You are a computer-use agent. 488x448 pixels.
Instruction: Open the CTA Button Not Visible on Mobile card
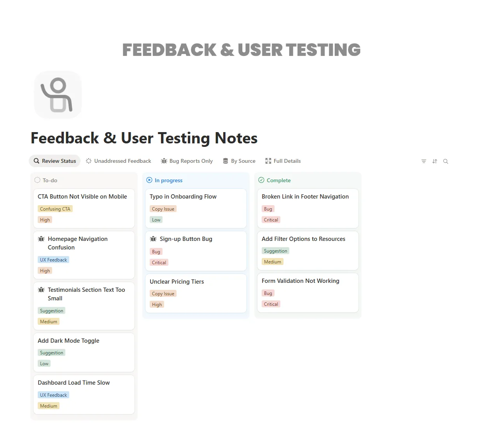point(82,196)
